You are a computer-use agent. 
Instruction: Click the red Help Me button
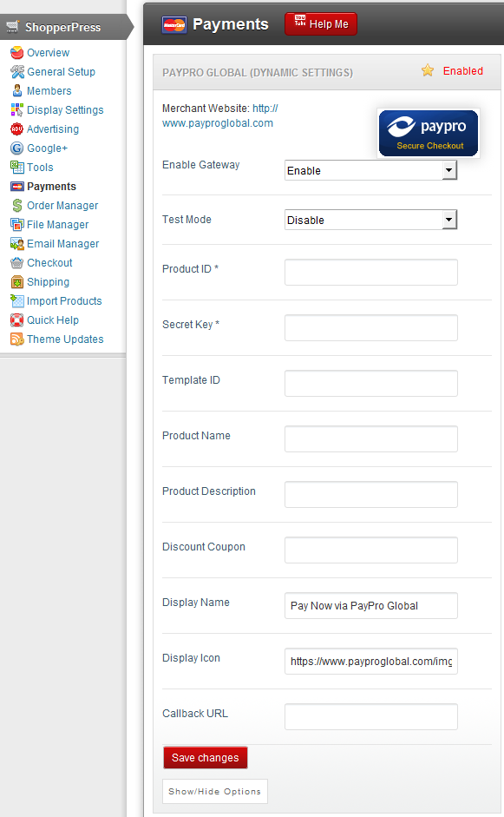pos(321,24)
